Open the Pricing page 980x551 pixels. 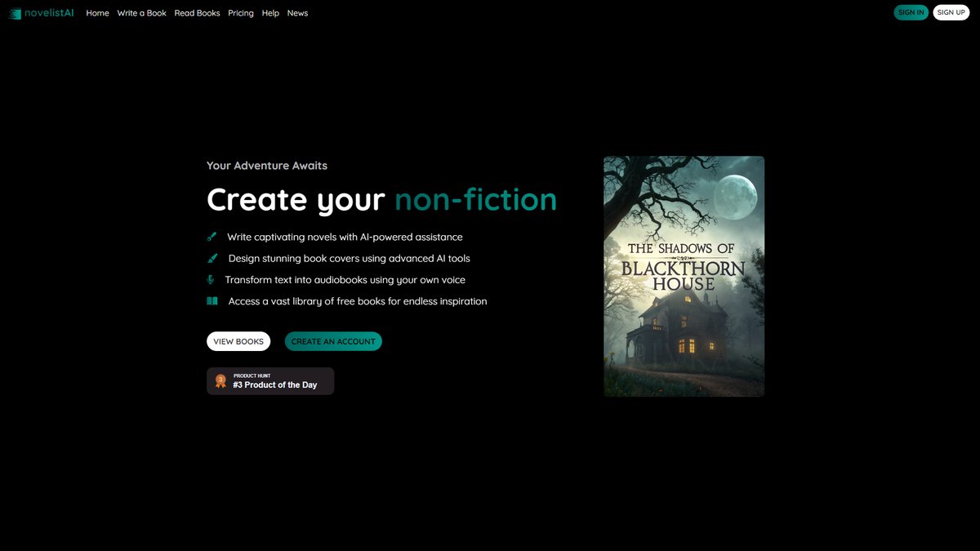(241, 13)
